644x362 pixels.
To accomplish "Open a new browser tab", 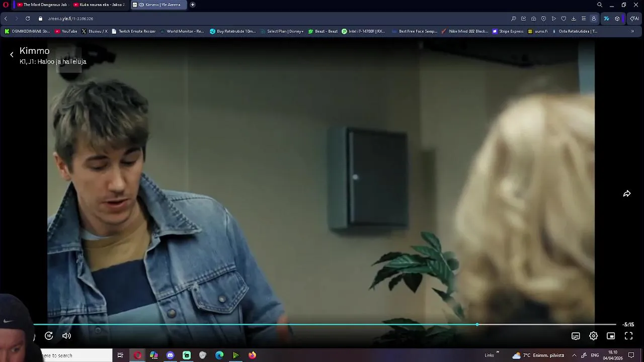I will pyautogui.click(x=192, y=5).
